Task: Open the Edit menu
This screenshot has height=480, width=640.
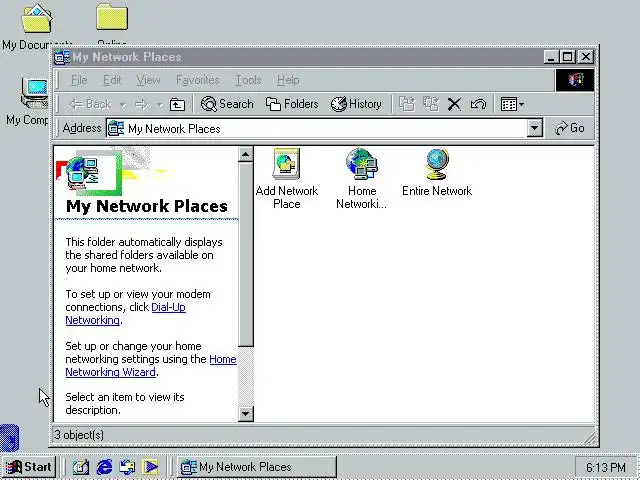Action: click(x=112, y=80)
